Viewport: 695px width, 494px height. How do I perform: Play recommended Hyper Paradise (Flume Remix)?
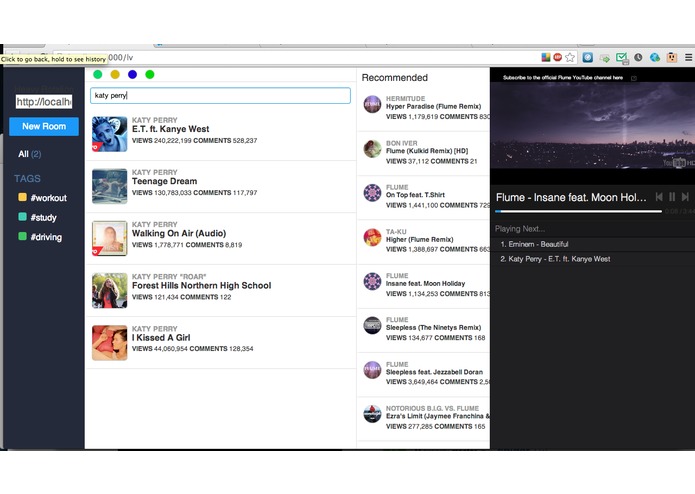coord(433,106)
